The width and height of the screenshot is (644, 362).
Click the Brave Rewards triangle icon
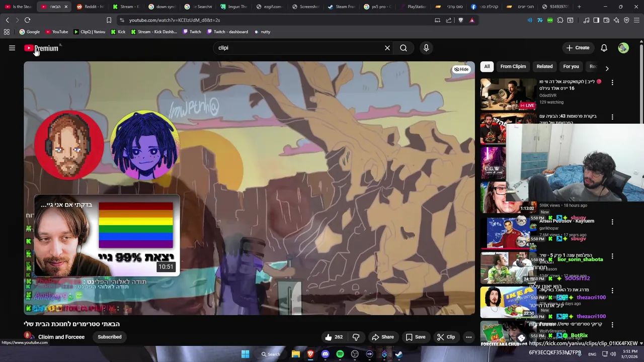(471, 20)
